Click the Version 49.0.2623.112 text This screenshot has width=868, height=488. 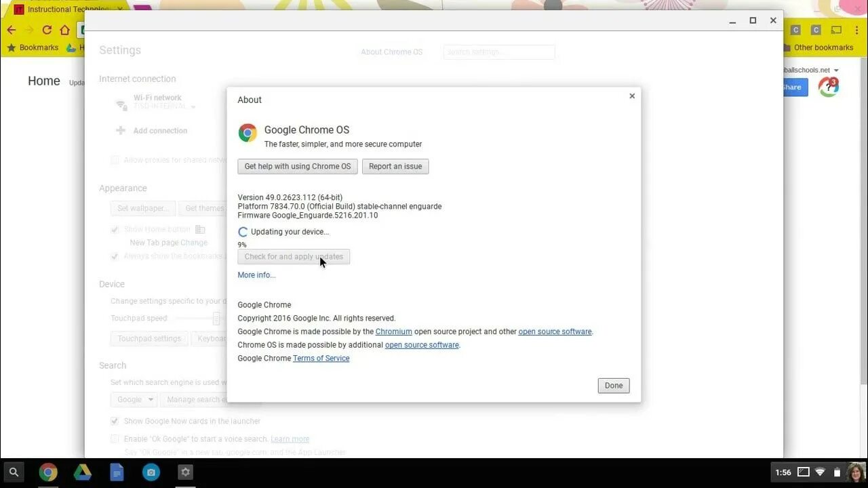click(290, 197)
